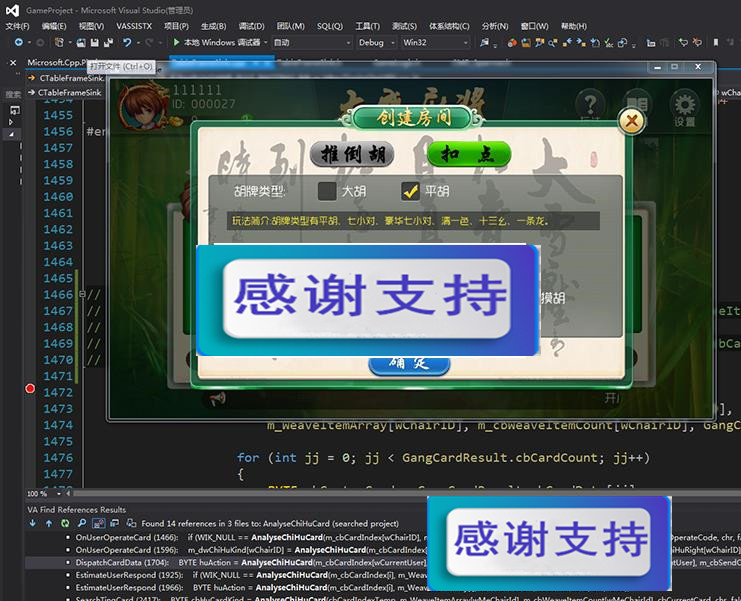Click the up arrow in Find References toolbar
The width and height of the screenshot is (741, 601).
[x=49, y=523]
